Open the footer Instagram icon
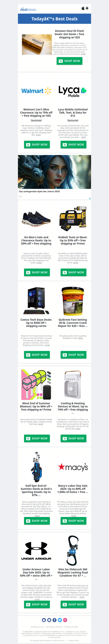The image size is (109, 644). [65, 620]
